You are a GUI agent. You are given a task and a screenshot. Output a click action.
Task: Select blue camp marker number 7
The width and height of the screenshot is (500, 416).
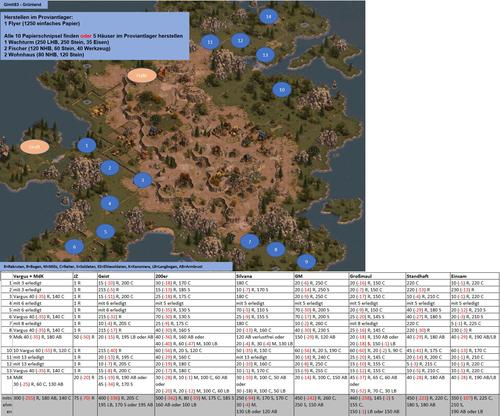click(250, 242)
